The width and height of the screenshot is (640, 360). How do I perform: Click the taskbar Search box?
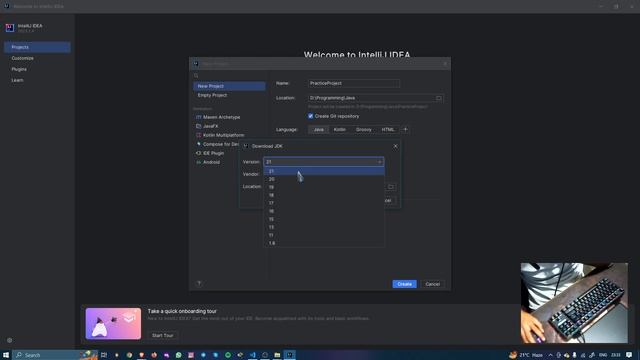coord(55,355)
